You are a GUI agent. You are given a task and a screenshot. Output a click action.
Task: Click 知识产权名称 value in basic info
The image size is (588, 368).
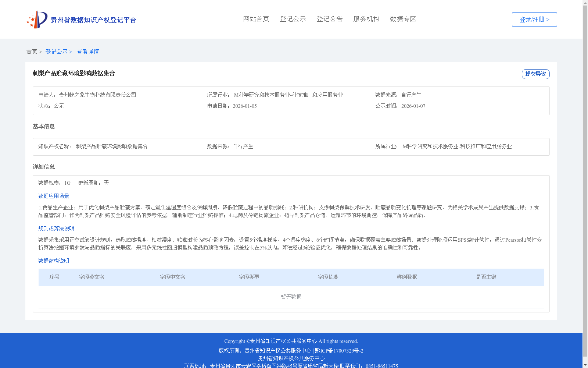tap(112, 146)
